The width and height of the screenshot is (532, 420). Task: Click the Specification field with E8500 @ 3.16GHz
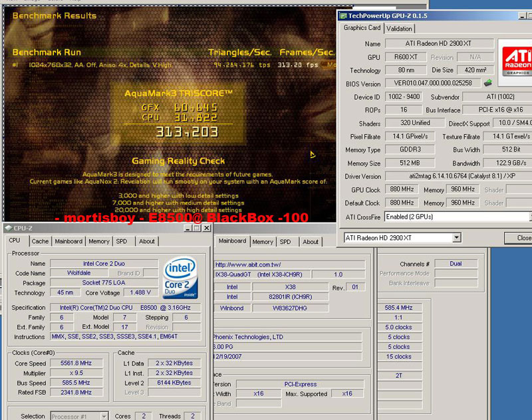tap(126, 308)
